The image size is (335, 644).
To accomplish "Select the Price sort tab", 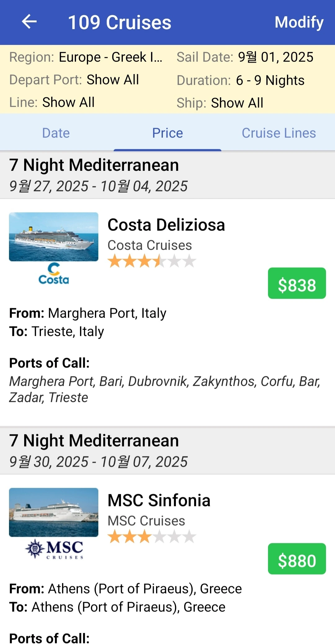I will point(167,133).
